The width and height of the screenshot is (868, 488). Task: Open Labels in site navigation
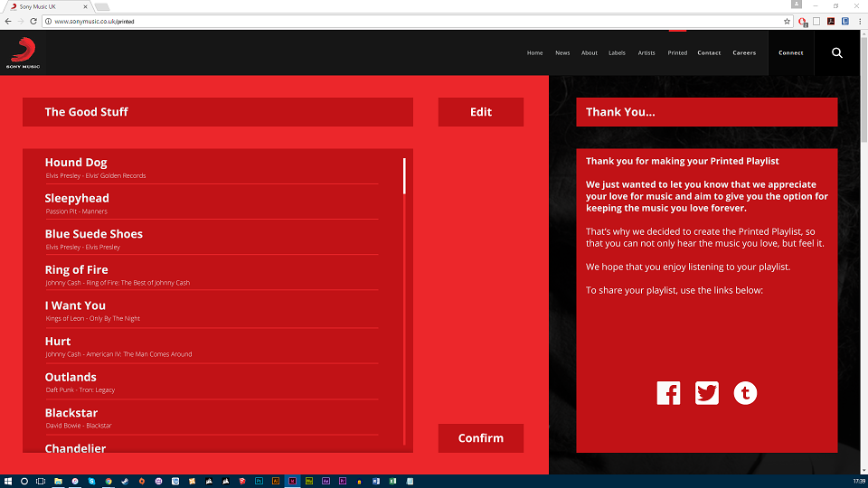coord(617,53)
